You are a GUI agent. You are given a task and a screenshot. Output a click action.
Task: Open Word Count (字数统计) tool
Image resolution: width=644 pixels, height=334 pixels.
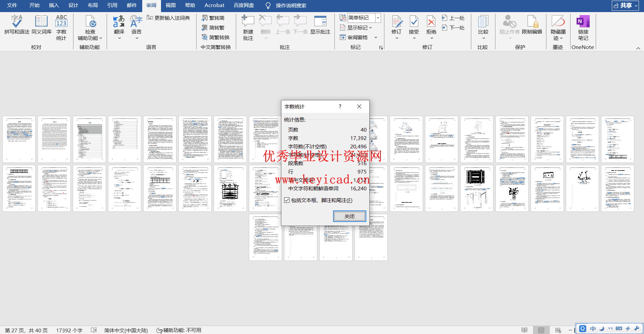coord(61,28)
